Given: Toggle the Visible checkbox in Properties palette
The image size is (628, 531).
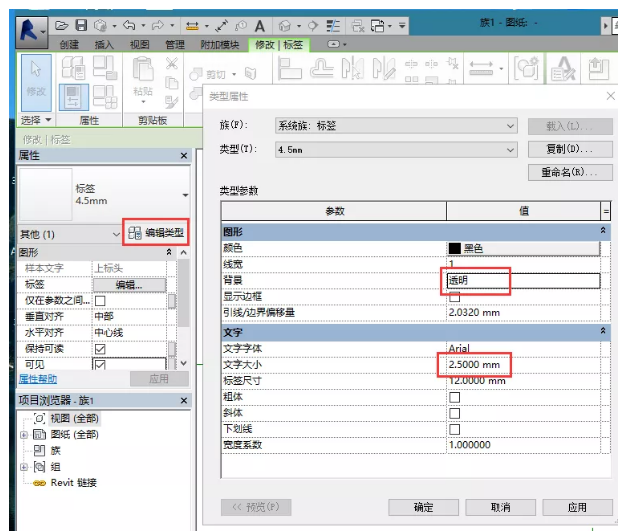Looking at the screenshot, I should point(100,364).
